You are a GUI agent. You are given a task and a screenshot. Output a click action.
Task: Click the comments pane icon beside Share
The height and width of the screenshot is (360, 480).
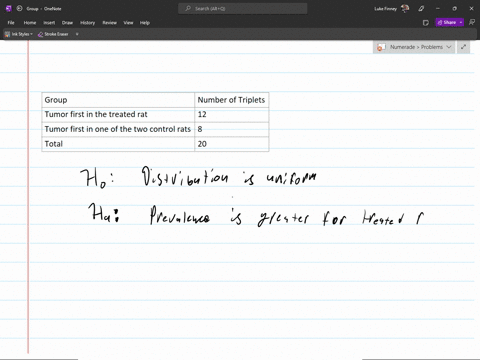pyautogui.click(x=472, y=22)
